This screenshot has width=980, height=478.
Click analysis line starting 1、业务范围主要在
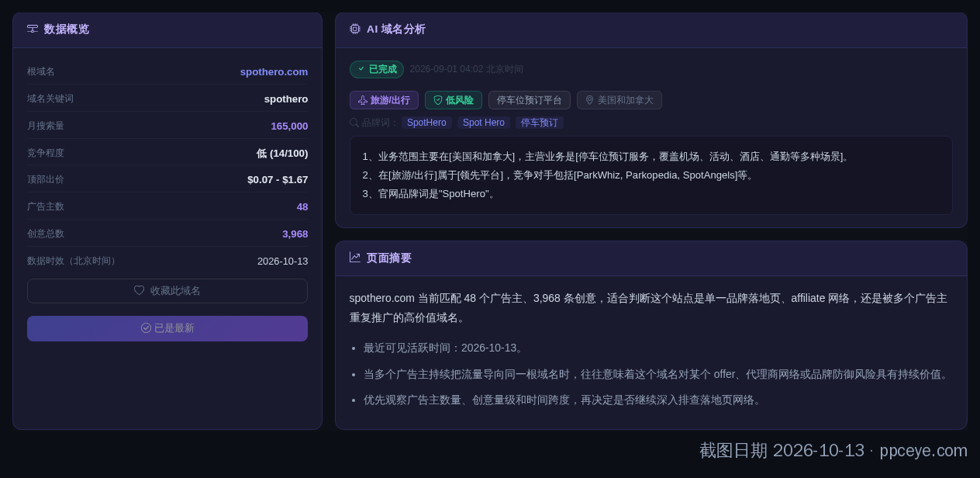click(x=608, y=156)
